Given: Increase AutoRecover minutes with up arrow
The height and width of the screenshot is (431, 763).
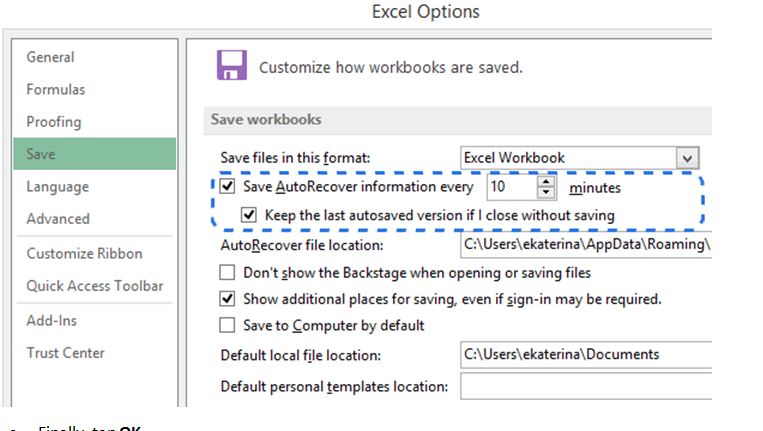Looking at the screenshot, I should [546, 181].
